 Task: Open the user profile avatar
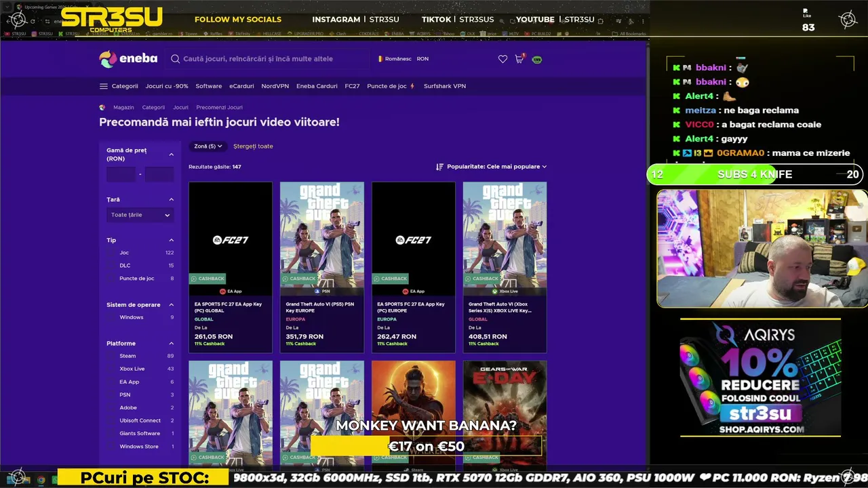pyautogui.click(x=537, y=60)
